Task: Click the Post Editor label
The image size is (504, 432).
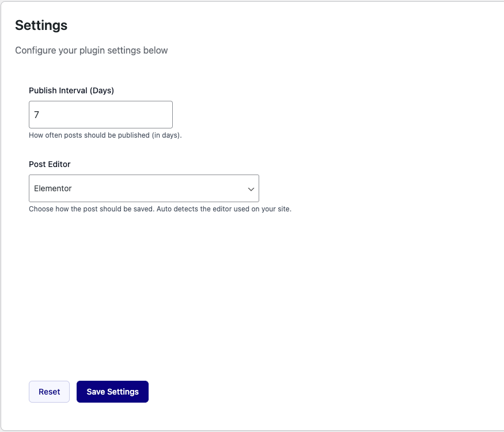Action: click(x=50, y=164)
